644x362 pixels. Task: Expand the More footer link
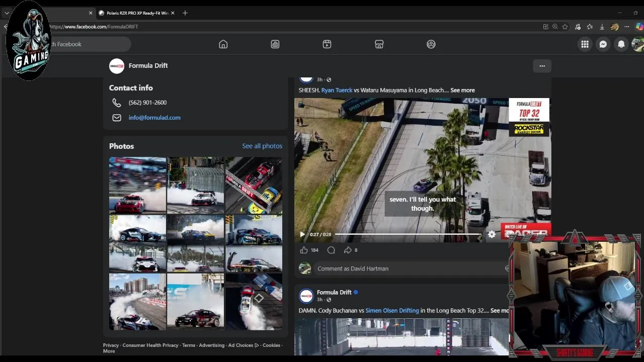(x=109, y=351)
